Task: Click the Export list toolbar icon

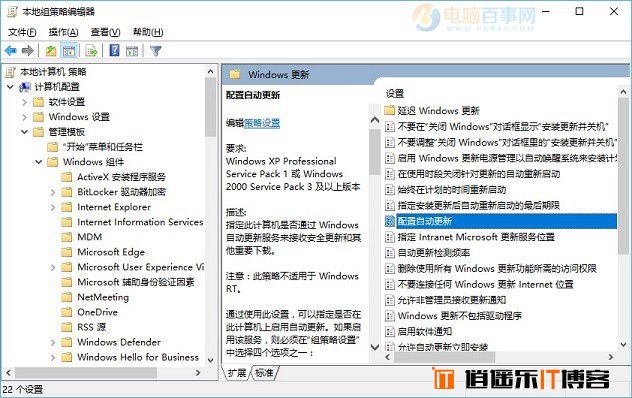Action: coord(91,51)
